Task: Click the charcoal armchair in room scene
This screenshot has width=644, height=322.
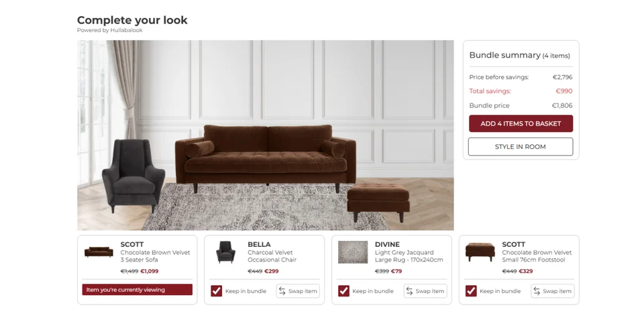Action: coord(132,174)
